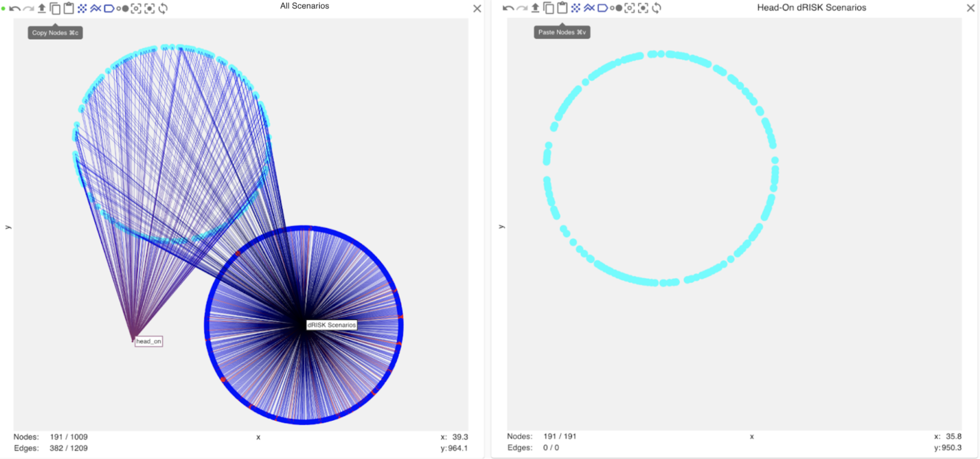Select the head_on node label
Screen dimensions: 980x459
click(x=149, y=341)
